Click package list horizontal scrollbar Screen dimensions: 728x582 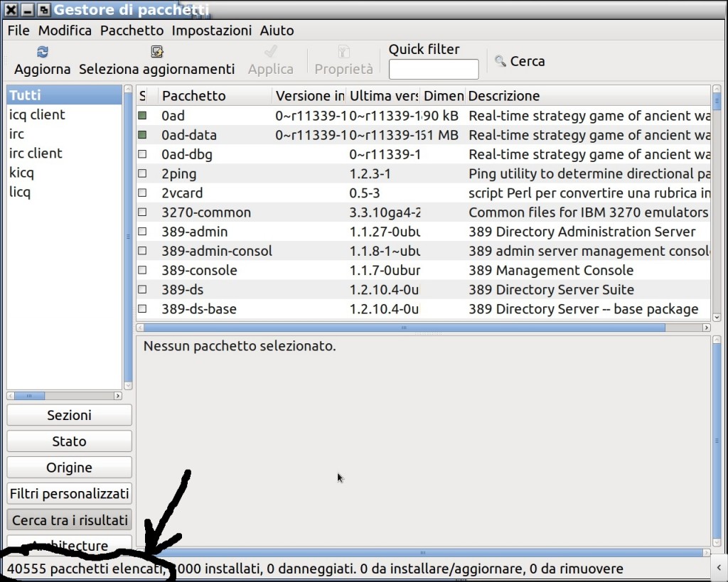click(x=404, y=328)
